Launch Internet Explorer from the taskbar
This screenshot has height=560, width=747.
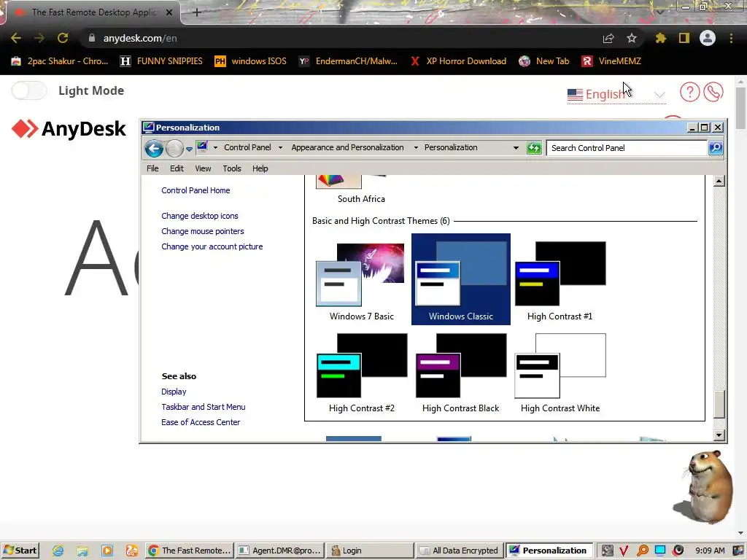[58, 551]
